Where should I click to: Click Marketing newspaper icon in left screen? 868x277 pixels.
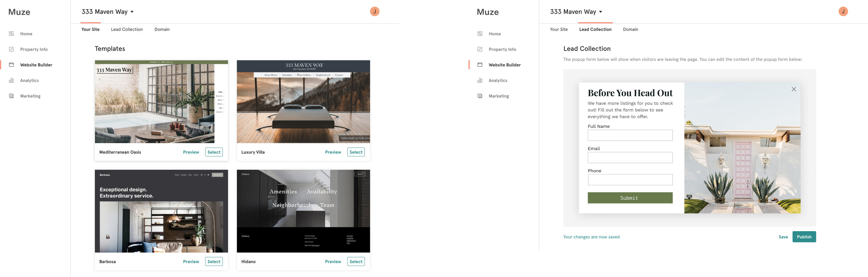tap(11, 96)
